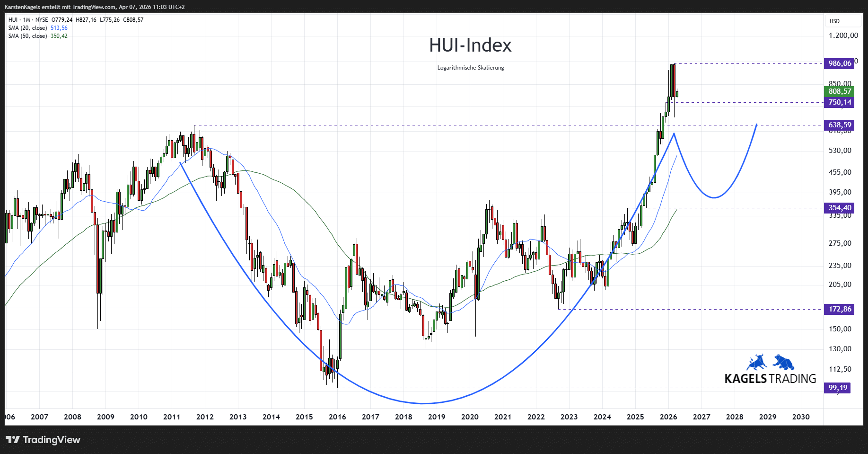The width and height of the screenshot is (868, 454).
Task: Click the HUI-Index chart title
Action: pyautogui.click(x=471, y=45)
